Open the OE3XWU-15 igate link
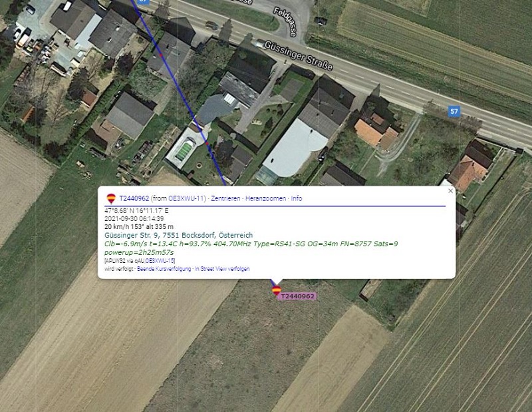 tap(160, 260)
